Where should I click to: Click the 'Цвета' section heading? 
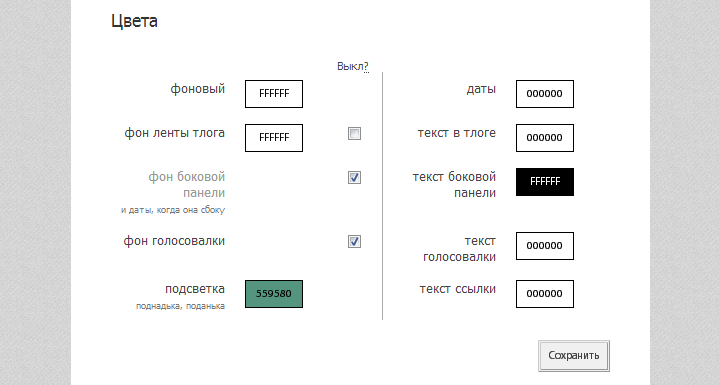(x=134, y=22)
